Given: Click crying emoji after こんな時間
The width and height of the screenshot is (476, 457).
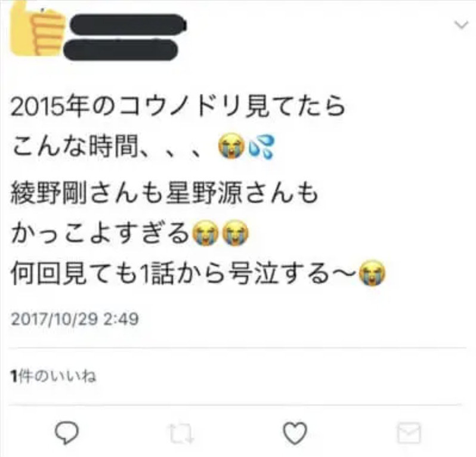Looking at the screenshot, I should click(x=231, y=147).
